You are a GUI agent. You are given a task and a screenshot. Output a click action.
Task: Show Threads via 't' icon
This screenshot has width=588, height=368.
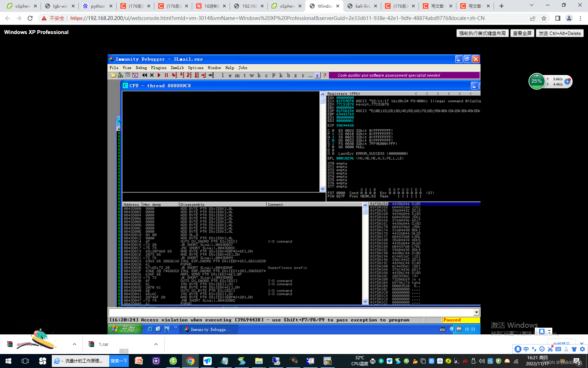click(x=245, y=75)
